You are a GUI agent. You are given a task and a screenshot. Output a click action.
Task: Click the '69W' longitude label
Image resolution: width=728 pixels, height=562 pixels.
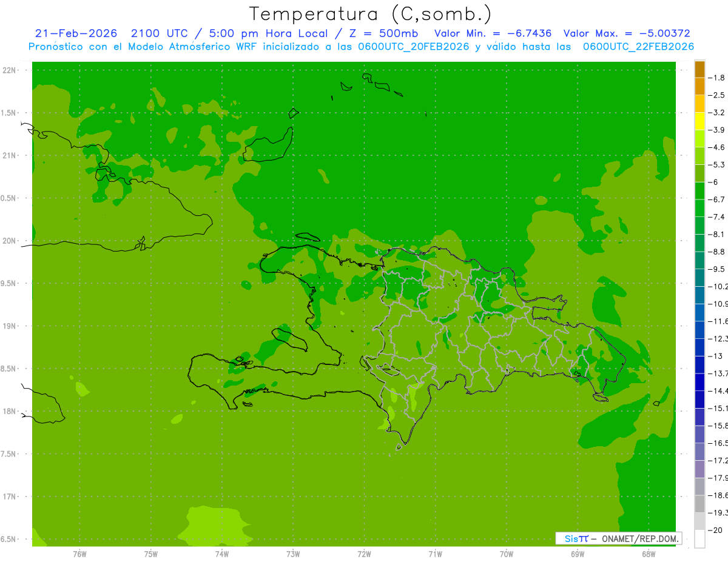click(578, 554)
